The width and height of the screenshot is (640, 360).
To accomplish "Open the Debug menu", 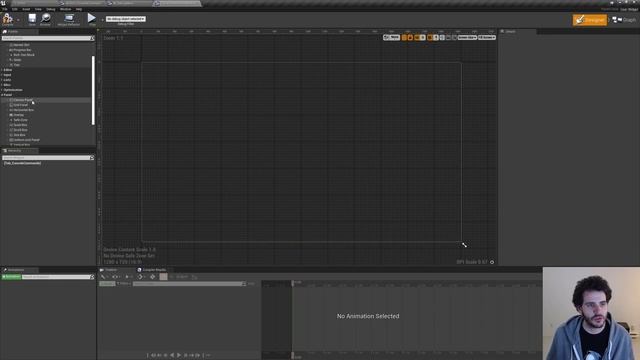I will pyautogui.click(x=51, y=9).
